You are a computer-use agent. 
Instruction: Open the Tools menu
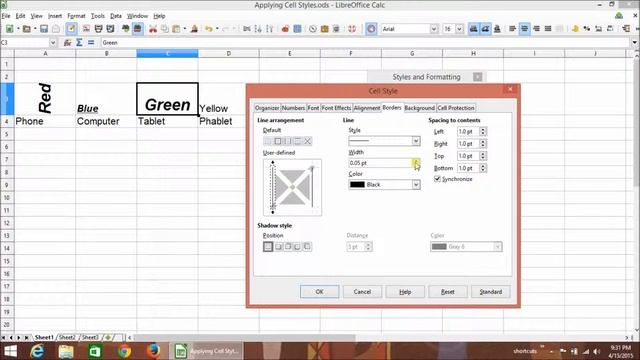coord(98,16)
